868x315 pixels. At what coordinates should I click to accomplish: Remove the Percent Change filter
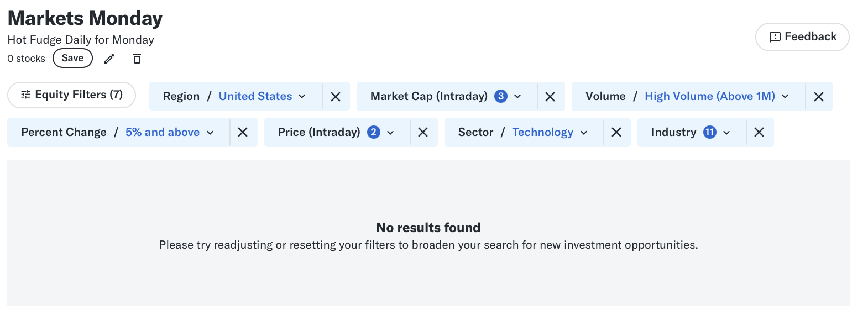[243, 132]
